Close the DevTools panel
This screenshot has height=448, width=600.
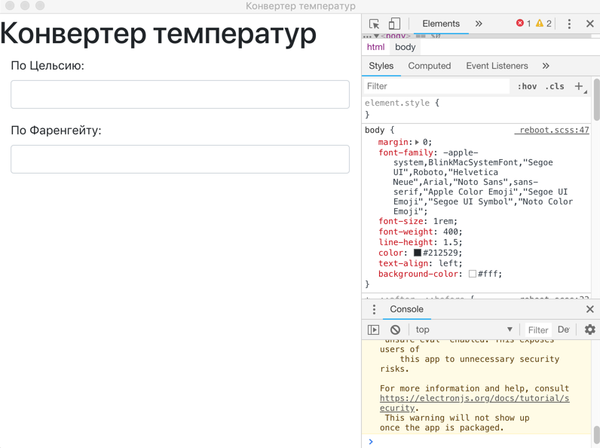point(588,23)
